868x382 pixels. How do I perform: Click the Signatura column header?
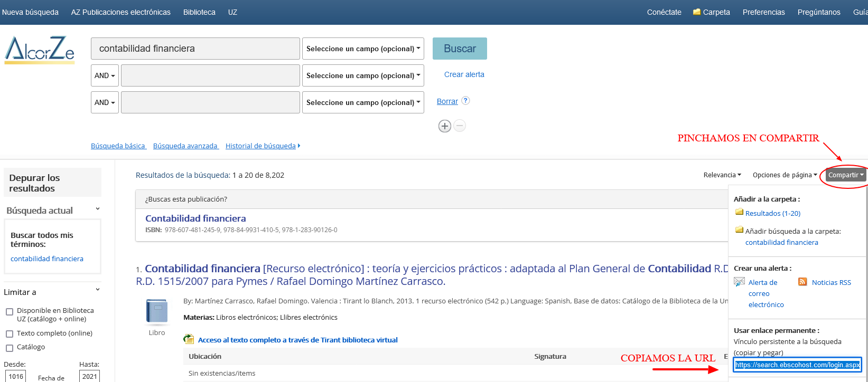tap(550, 356)
